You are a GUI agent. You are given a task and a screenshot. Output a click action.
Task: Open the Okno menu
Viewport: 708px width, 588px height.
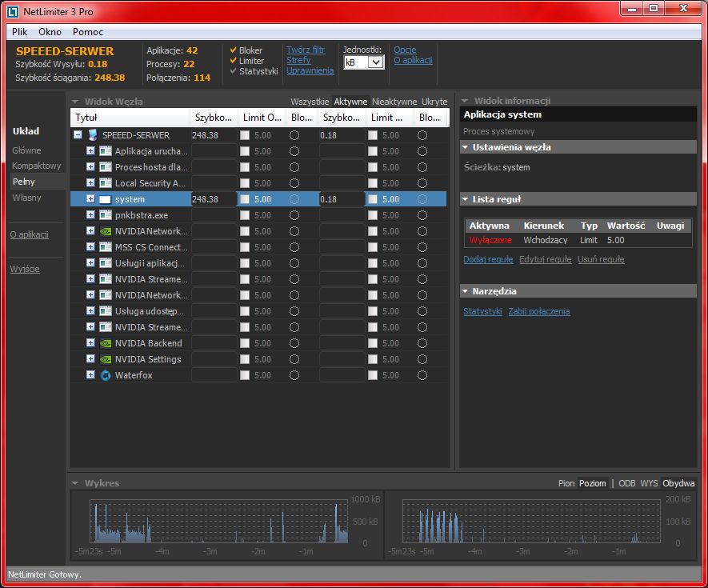[x=50, y=32]
